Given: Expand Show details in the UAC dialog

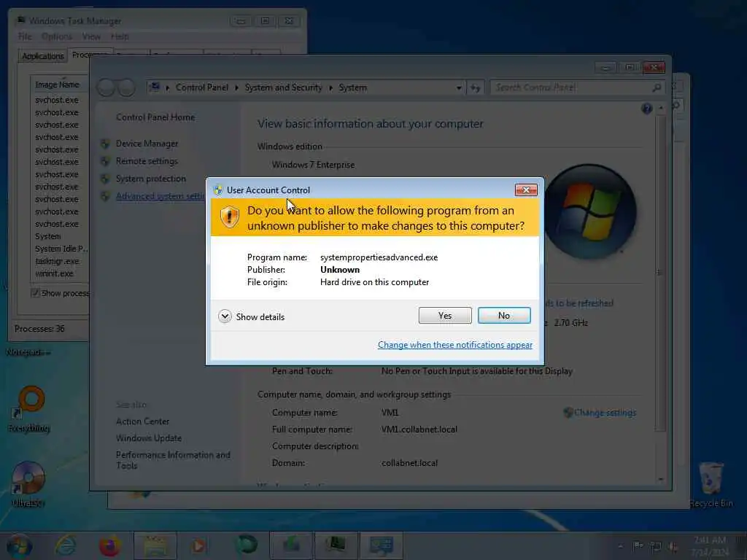Looking at the screenshot, I should point(252,316).
